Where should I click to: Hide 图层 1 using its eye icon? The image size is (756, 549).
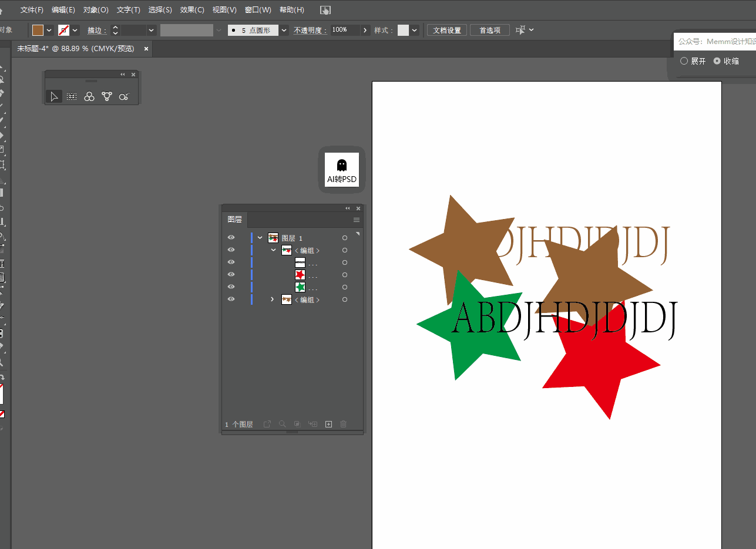pyautogui.click(x=231, y=238)
